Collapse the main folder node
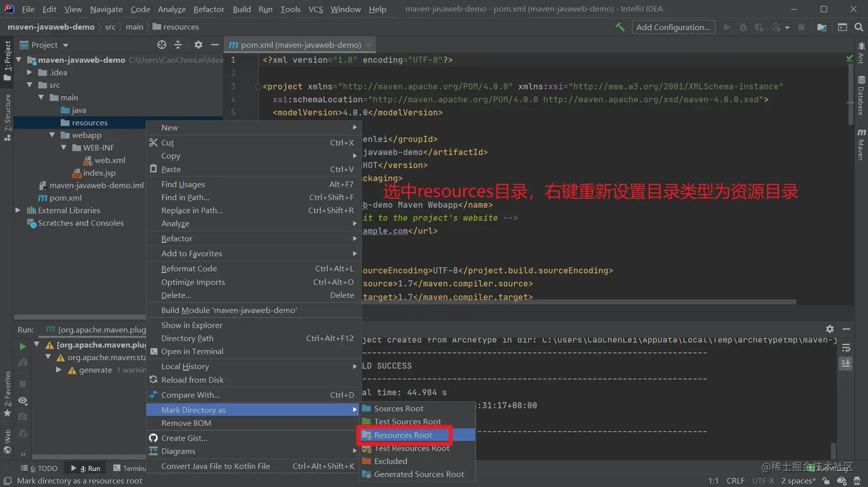 [x=41, y=98]
